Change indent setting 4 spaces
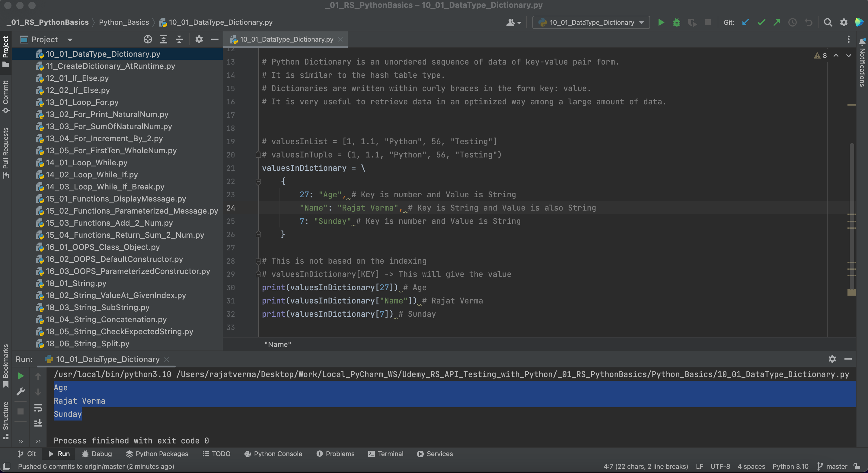This screenshot has height=473, width=868. pos(752,467)
